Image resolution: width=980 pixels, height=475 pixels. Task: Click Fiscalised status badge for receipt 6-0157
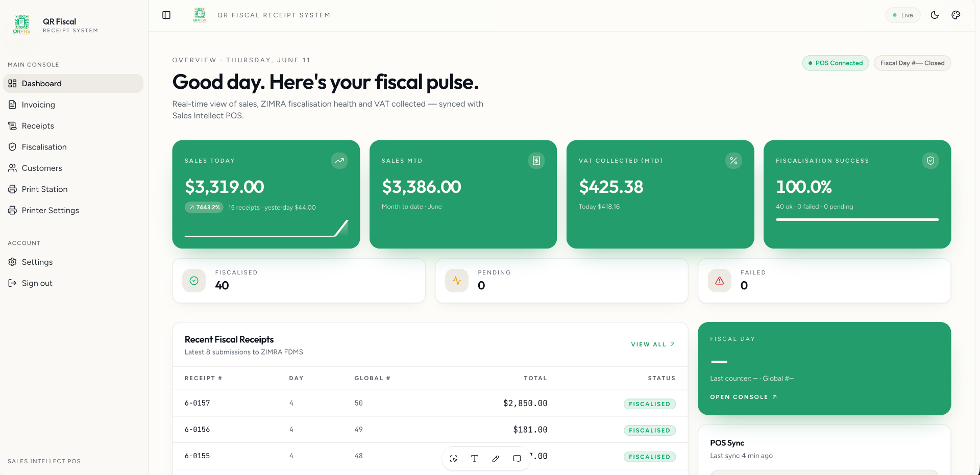tap(650, 404)
